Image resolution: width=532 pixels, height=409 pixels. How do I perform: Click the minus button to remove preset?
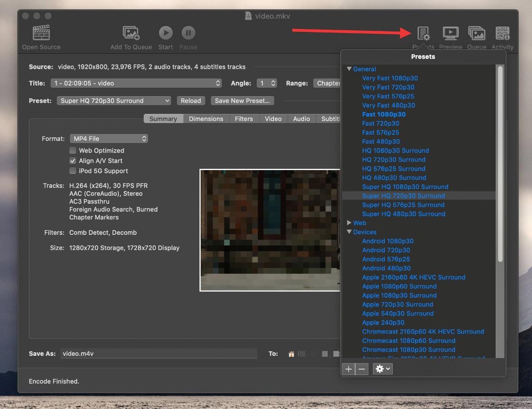pos(362,369)
